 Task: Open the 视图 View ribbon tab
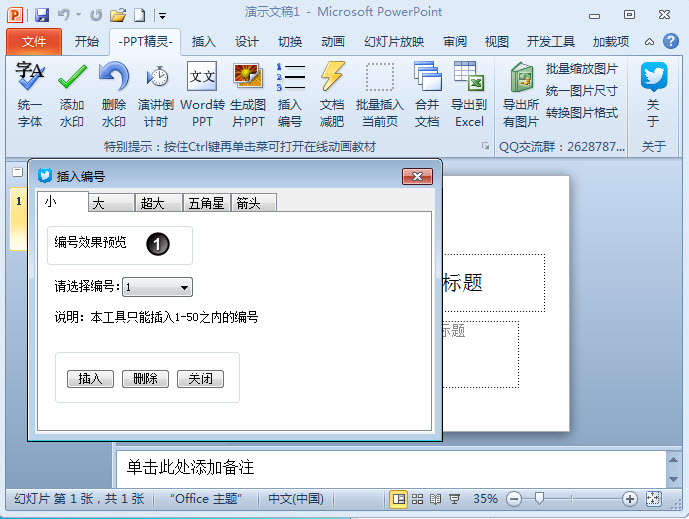point(497,42)
